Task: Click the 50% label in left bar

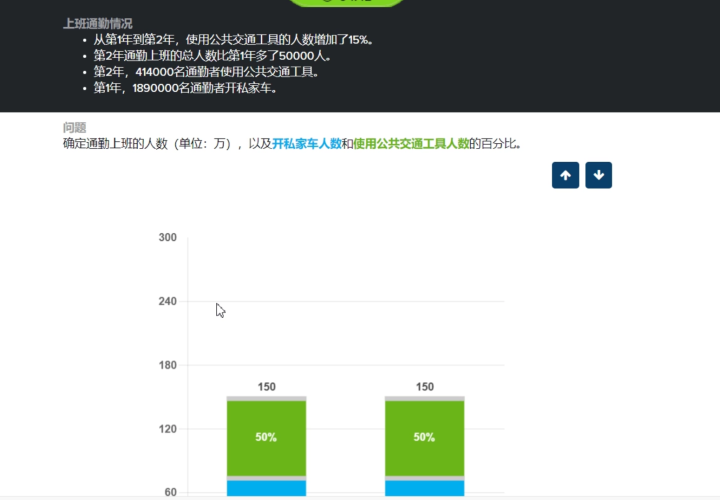Action: [x=266, y=438]
